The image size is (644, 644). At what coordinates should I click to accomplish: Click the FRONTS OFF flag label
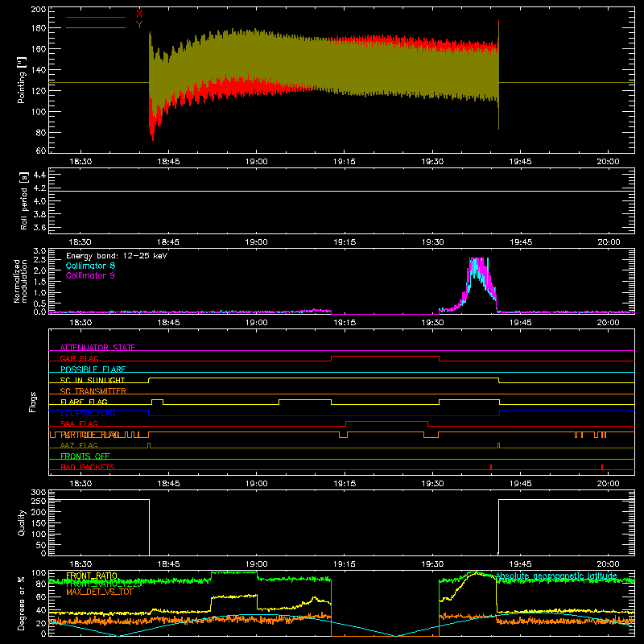(85, 456)
